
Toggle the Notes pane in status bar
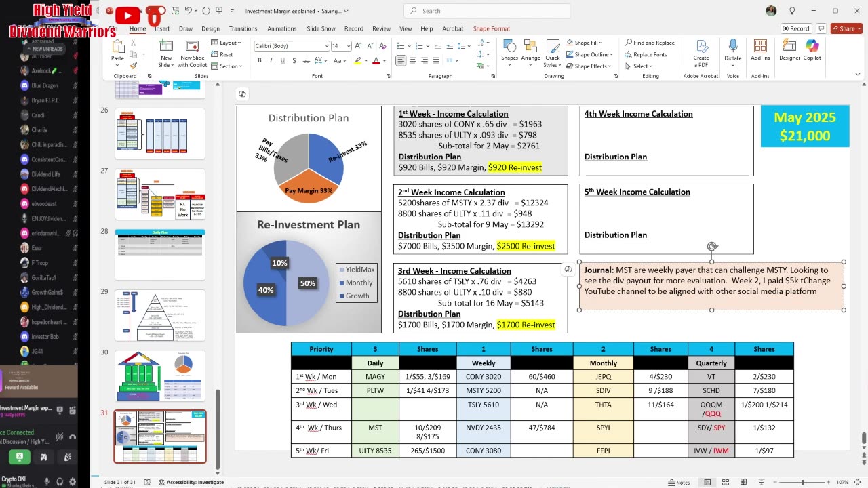[679, 483]
